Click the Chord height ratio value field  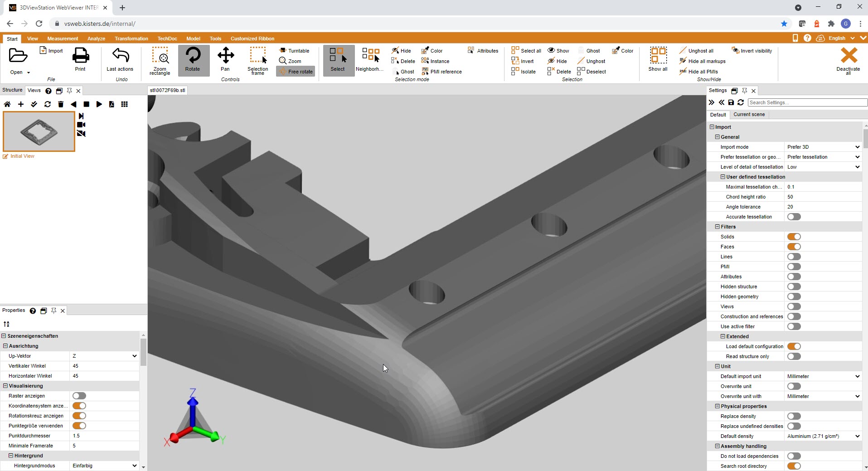(x=823, y=197)
